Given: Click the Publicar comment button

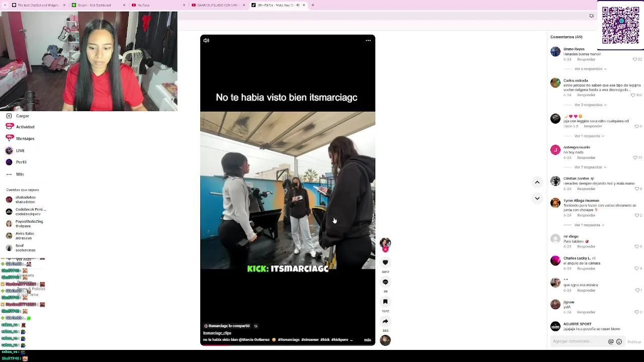Looking at the screenshot, I should pyautogui.click(x=634, y=342).
